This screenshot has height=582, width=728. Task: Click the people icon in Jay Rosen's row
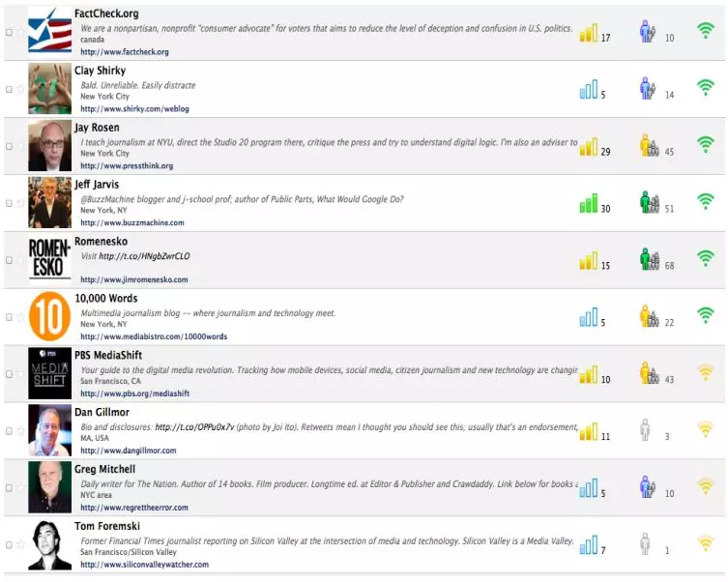coord(649,147)
